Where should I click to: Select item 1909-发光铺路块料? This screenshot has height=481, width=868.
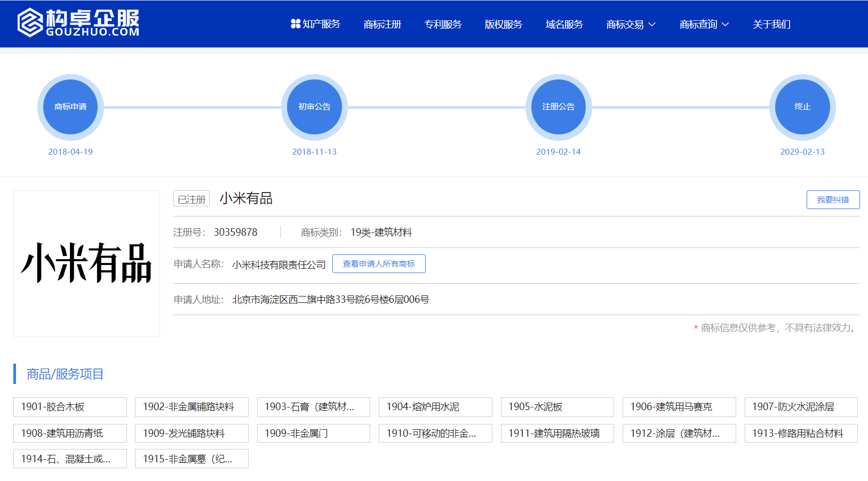tap(192, 433)
